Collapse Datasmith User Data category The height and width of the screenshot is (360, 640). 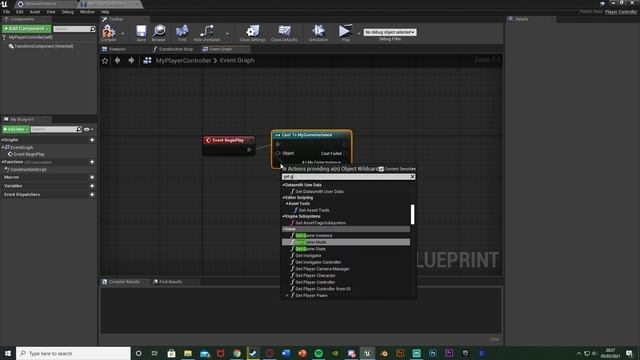pyautogui.click(x=284, y=185)
